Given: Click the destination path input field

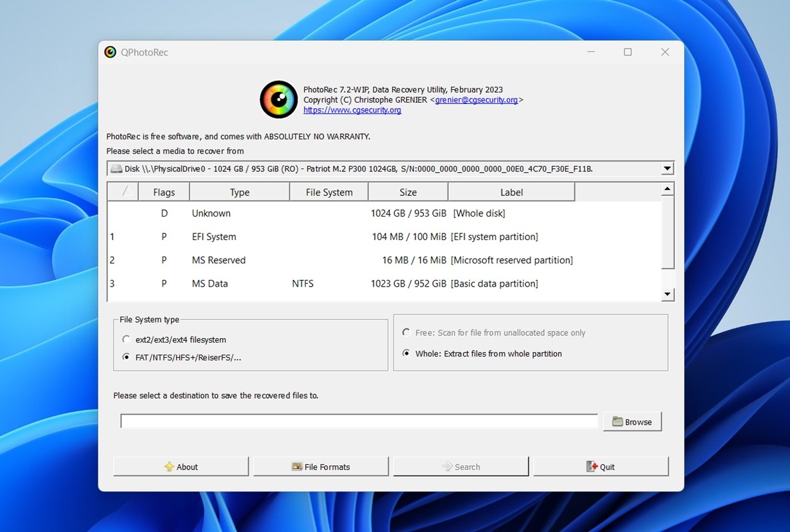Looking at the screenshot, I should click(x=359, y=420).
